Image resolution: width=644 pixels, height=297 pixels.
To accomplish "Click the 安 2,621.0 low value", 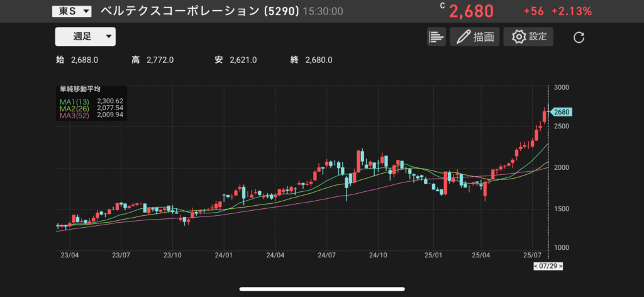I will point(236,60).
